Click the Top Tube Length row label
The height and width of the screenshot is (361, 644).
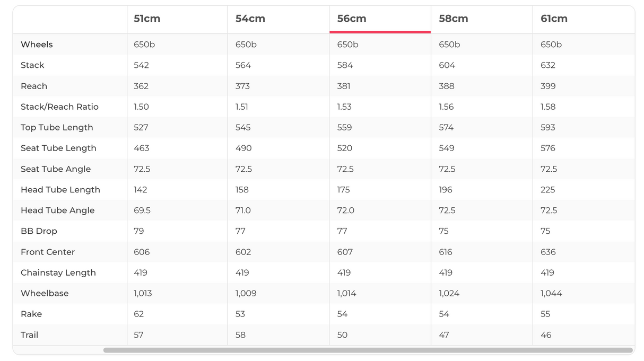pyautogui.click(x=57, y=127)
